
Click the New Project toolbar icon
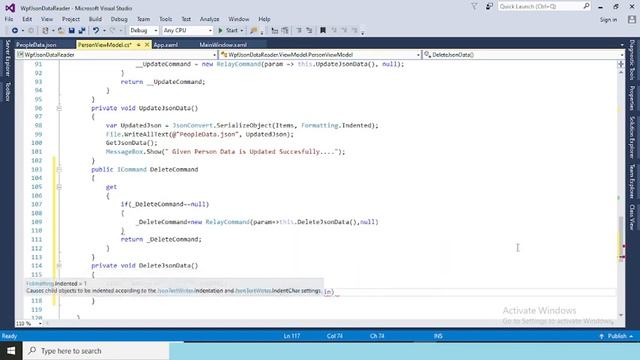45,30
